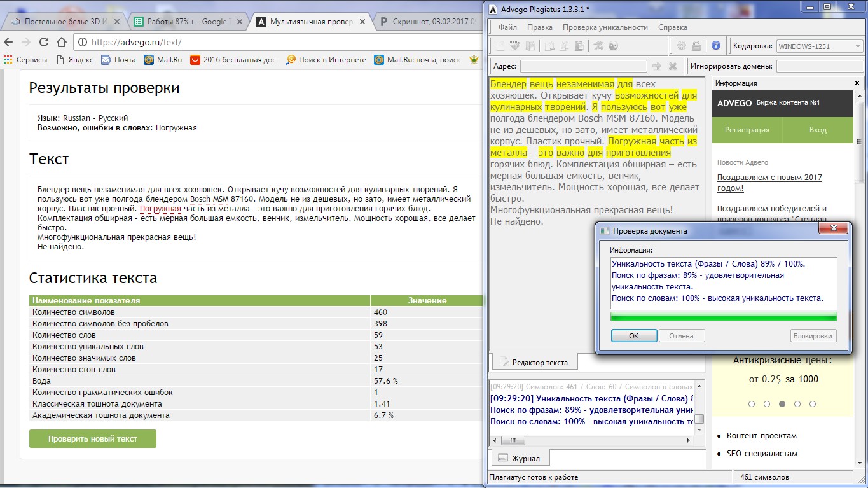
Task: Open the Поиск в Интернете bookmark
Action: click(326, 59)
